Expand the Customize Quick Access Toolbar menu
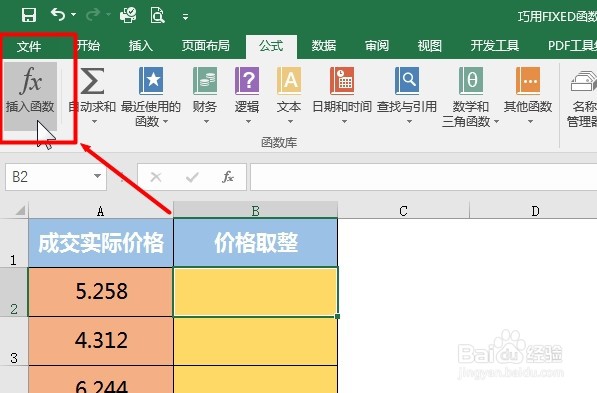This screenshot has width=597, height=393. click(185, 17)
